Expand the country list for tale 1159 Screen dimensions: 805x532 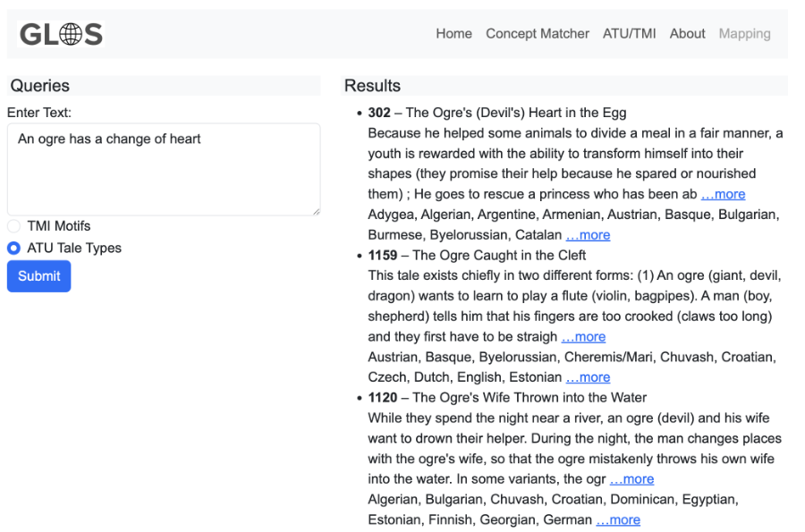588,377
